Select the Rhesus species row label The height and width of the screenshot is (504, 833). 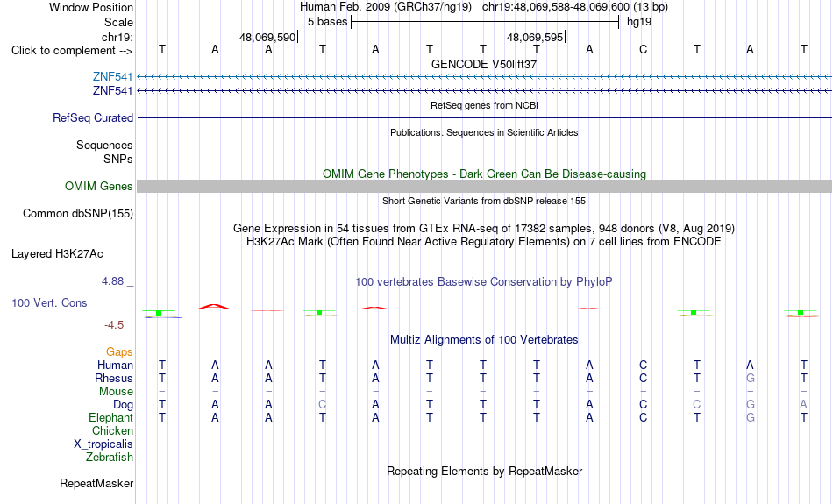114,378
